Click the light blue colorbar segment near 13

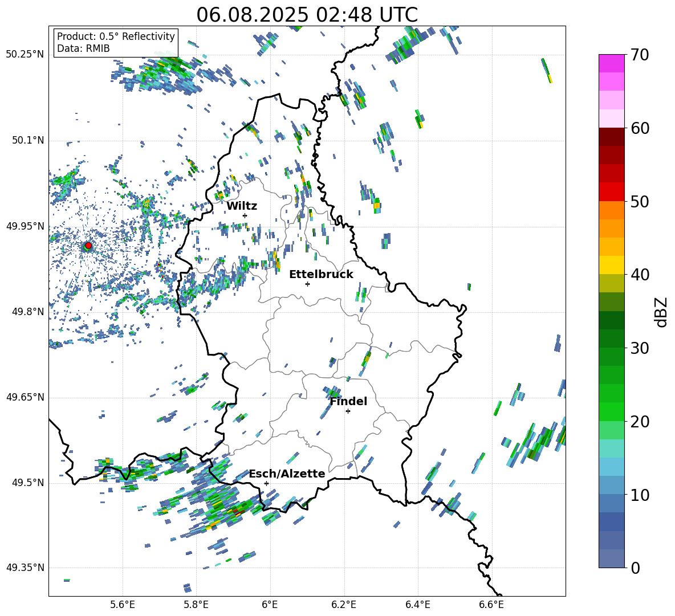(612, 467)
